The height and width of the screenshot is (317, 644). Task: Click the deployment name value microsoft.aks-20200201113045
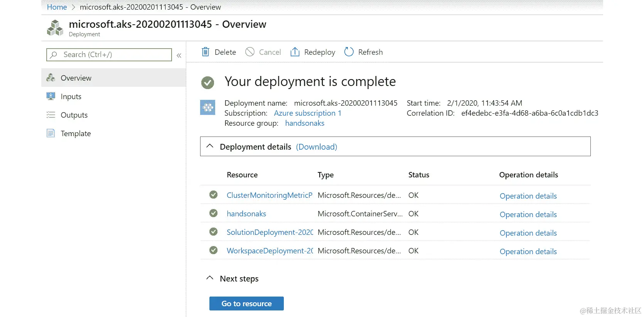[x=346, y=103]
